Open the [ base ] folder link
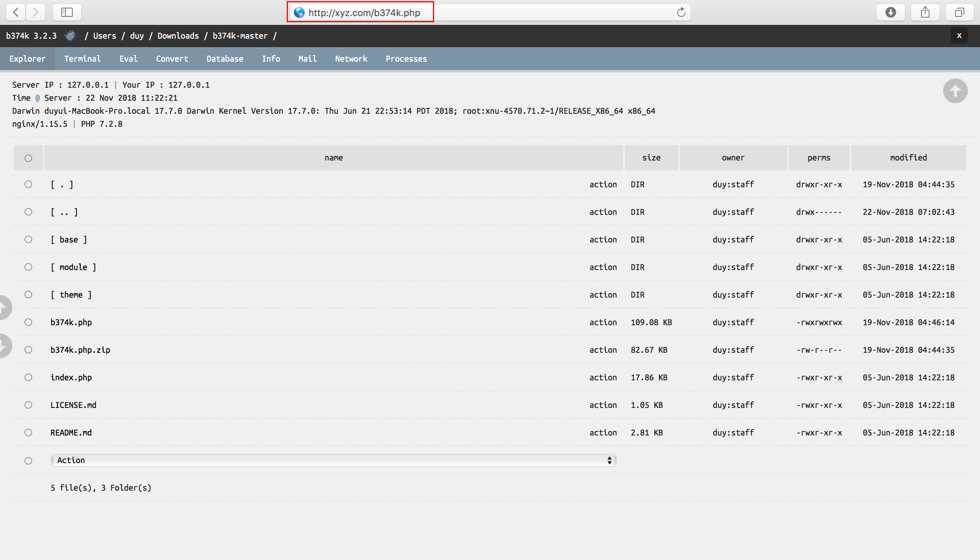The height and width of the screenshot is (560, 980). point(69,240)
